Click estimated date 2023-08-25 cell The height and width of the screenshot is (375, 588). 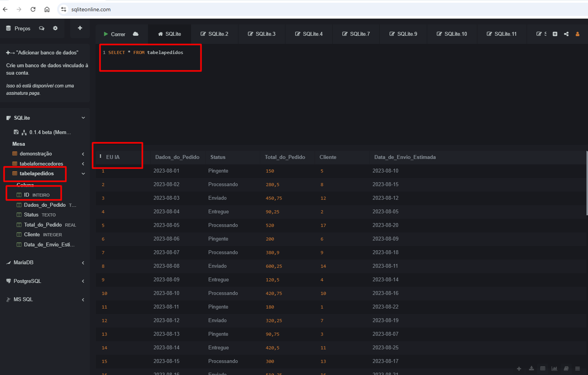click(x=385, y=347)
